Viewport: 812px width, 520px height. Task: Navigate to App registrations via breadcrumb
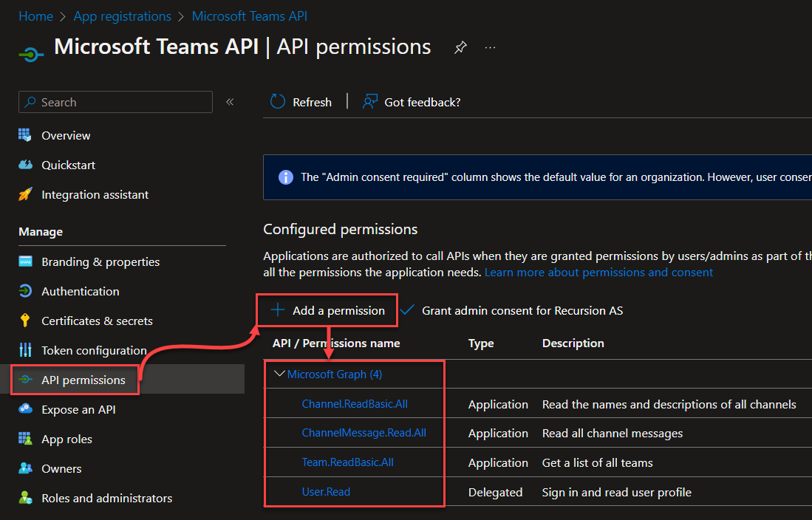tap(122, 16)
